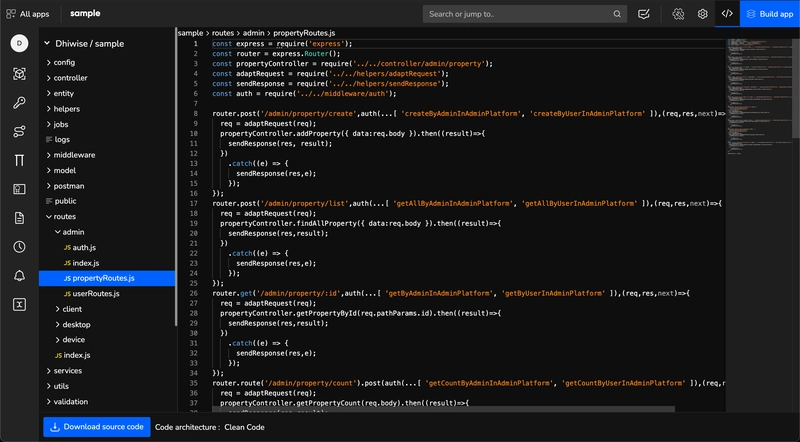Viewport: 800px width, 442px height.
Task: Click 'routes' in the breadcrumb path
Action: click(223, 33)
